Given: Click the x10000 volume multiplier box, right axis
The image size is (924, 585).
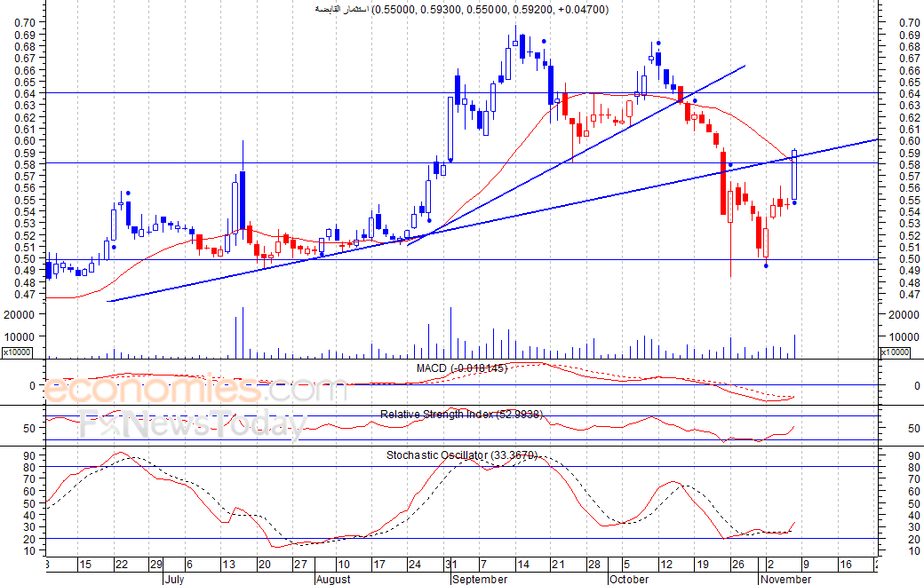Looking at the screenshot, I should click(x=896, y=352).
